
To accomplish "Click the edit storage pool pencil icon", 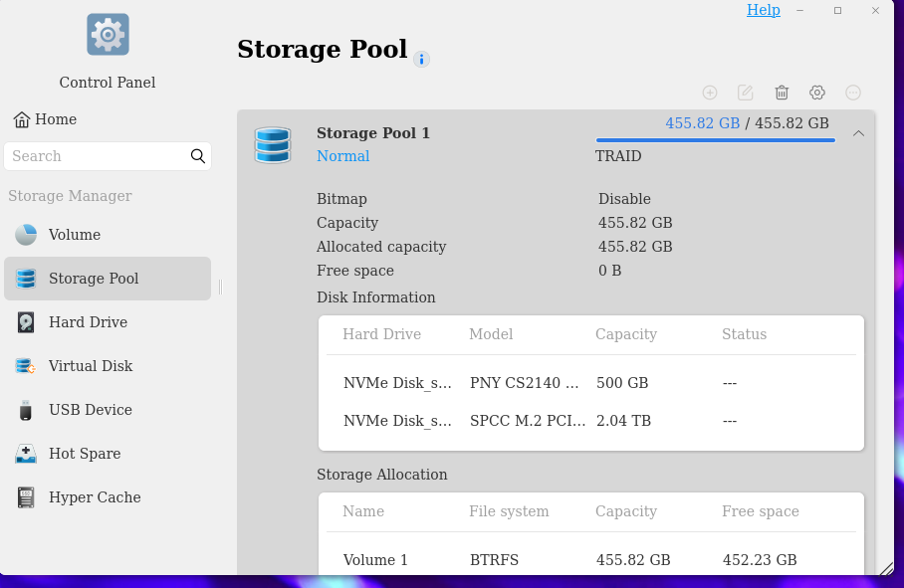I will pos(746,93).
